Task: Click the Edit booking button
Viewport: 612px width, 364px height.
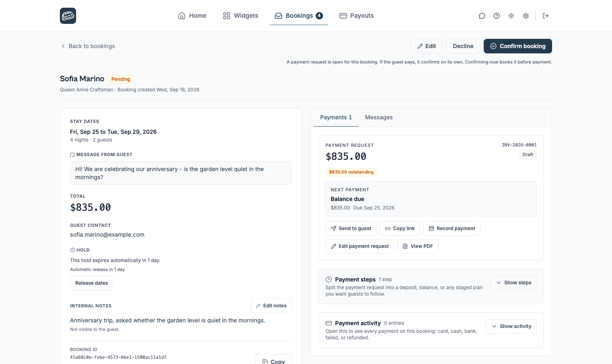Action: [427, 46]
